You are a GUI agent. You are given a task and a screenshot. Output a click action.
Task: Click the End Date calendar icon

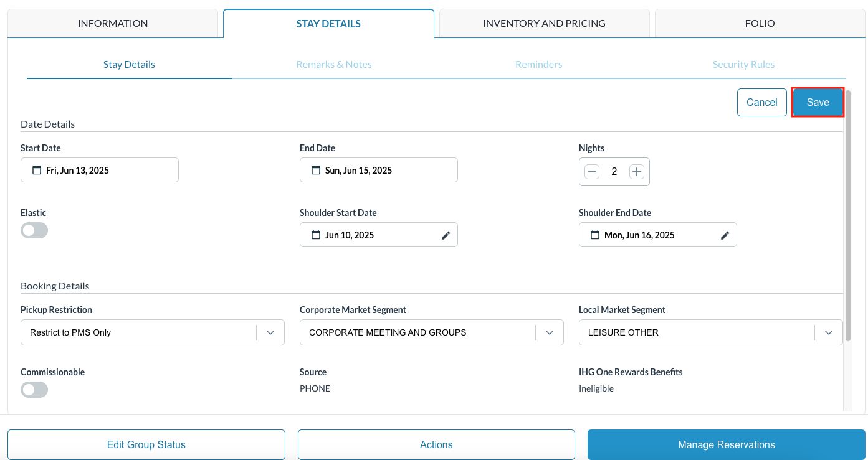pyautogui.click(x=316, y=170)
